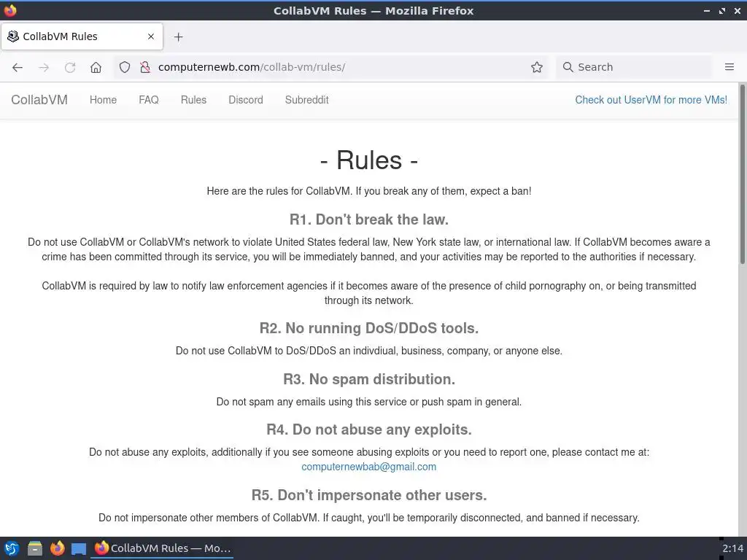Select the CollabVM Rules tab
Viewport: 747px width, 560px height.
82,36
